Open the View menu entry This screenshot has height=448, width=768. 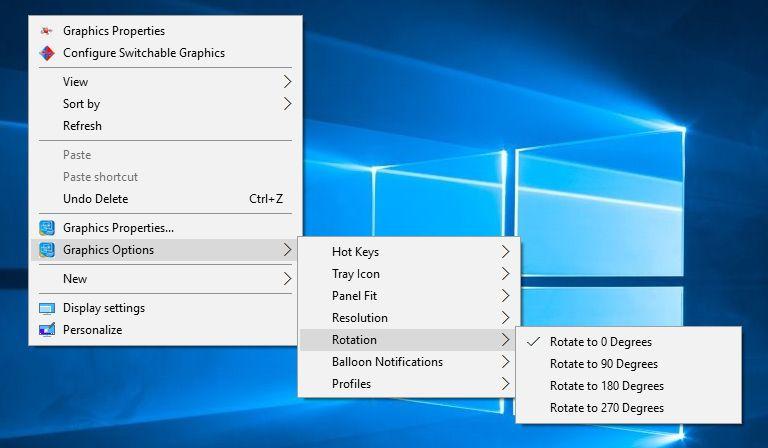165,82
